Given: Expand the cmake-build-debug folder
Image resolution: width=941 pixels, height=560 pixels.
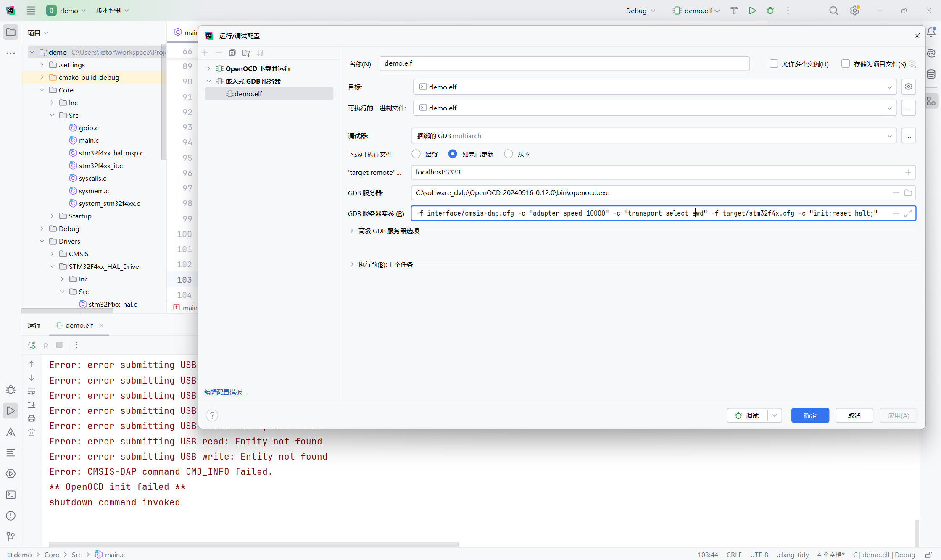Looking at the screenshot, I should coord(42,77).
